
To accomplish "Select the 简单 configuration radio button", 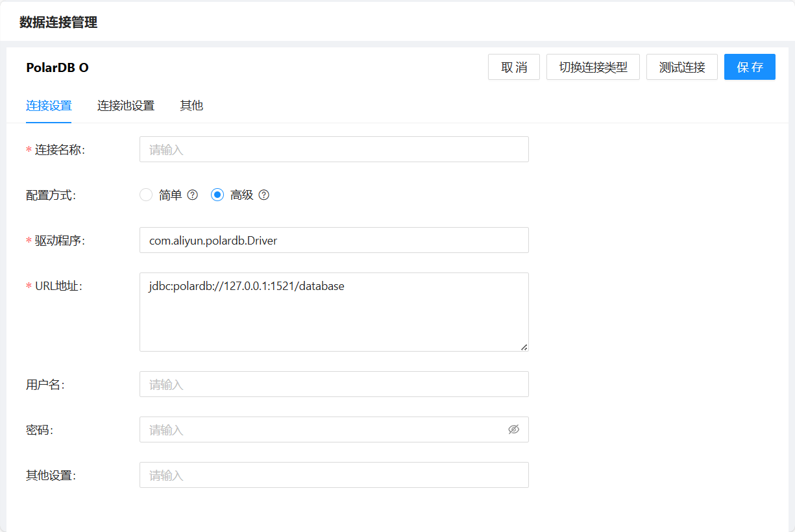I will [x=146, y=195].
